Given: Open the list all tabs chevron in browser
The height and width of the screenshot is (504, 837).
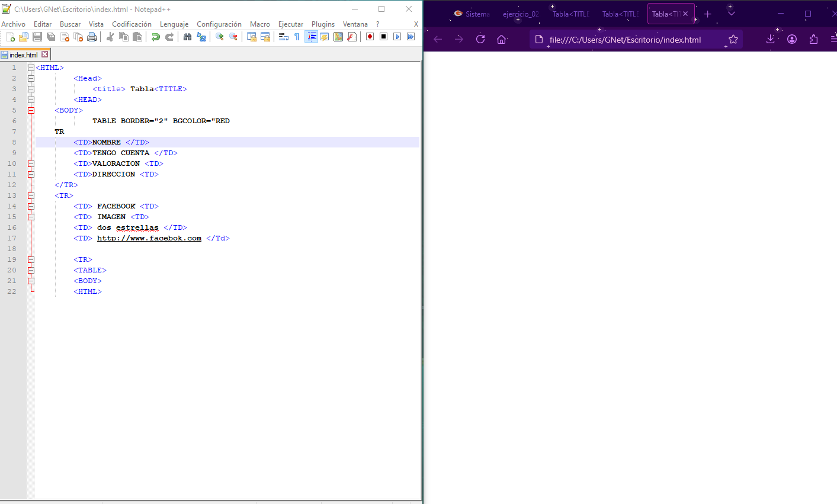Looking at the screenshot, I should [731, 14].
